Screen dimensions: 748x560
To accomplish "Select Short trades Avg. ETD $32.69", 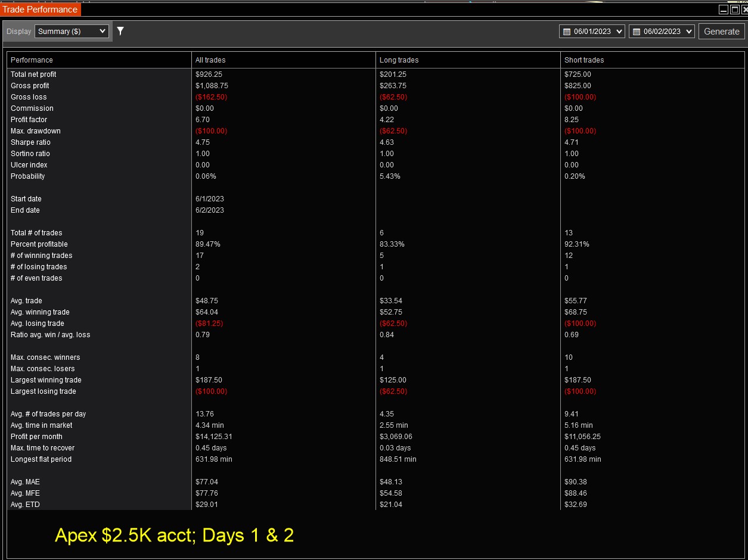I will pyautogui.click(x=576, y=505).
